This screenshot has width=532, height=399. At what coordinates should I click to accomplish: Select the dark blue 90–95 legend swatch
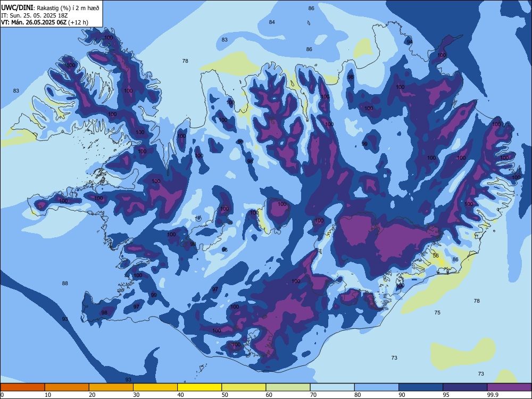tap(421, 387)
